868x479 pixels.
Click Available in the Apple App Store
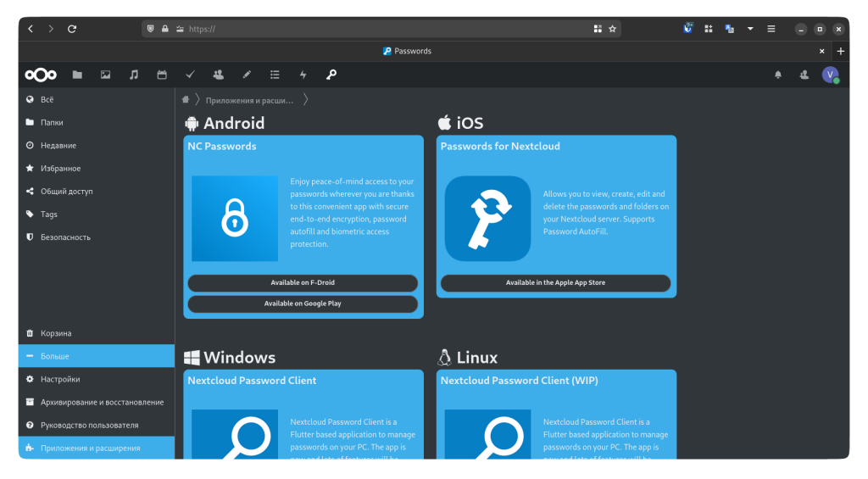pos(556,282)
